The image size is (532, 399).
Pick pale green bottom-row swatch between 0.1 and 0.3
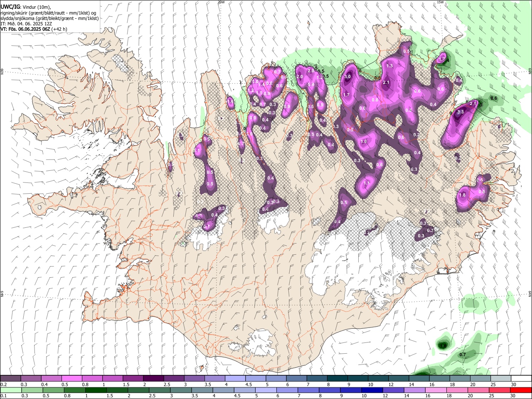tap(10, 390)
